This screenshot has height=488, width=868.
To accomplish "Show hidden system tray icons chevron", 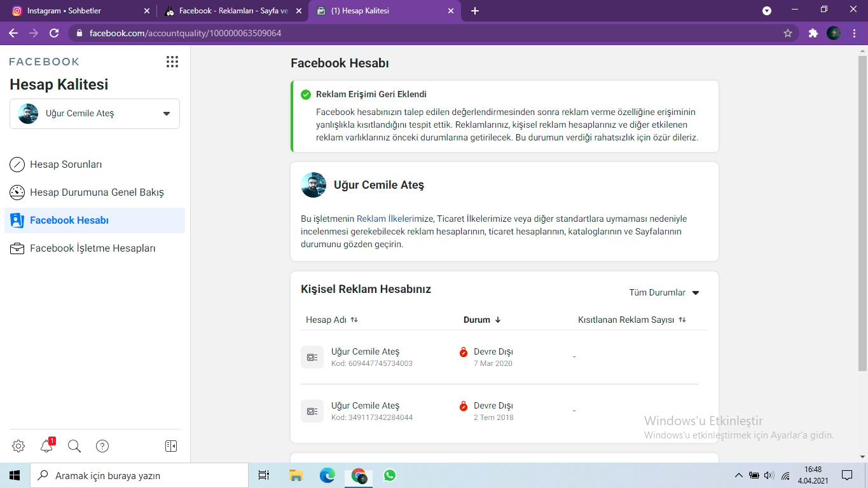I will tap(738, 475).
